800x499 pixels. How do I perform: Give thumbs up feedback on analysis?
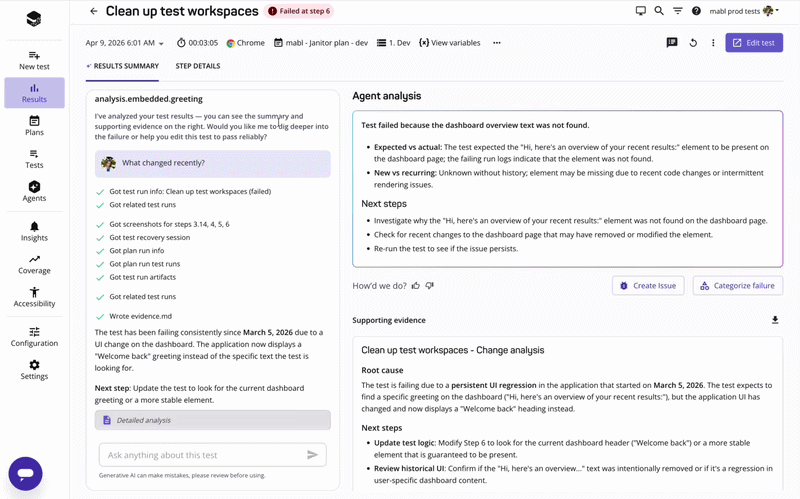pyautogui.click(x=416, y=286)
